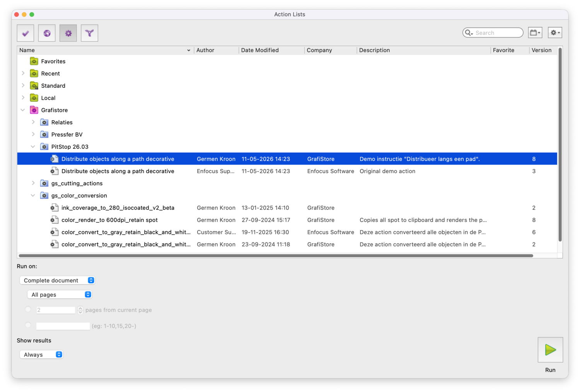
Task: Select the Action Lists gear tool
Action: click(x=68, y=33)
